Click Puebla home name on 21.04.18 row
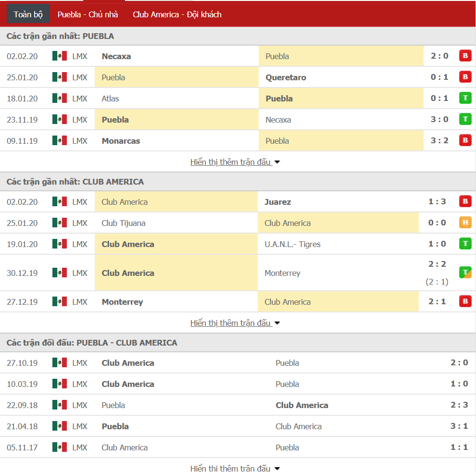 coord(115,426)
